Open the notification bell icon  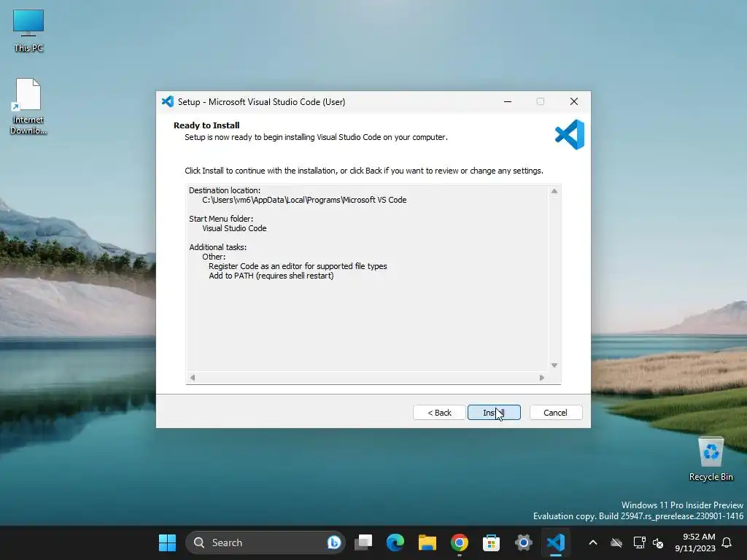[727, 542]
